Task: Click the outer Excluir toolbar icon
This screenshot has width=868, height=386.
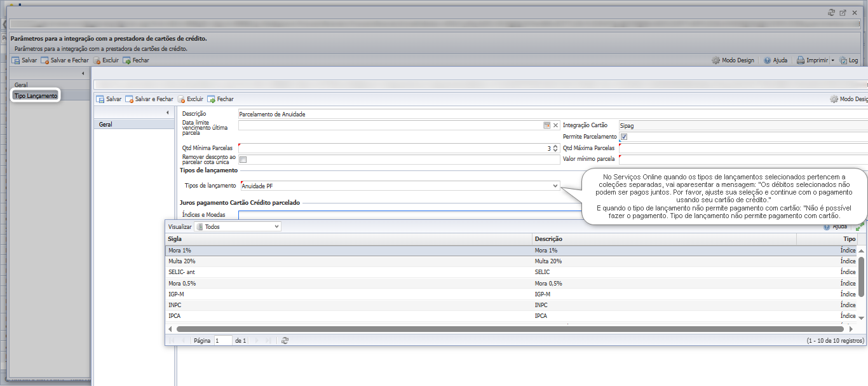Action: 97,60
